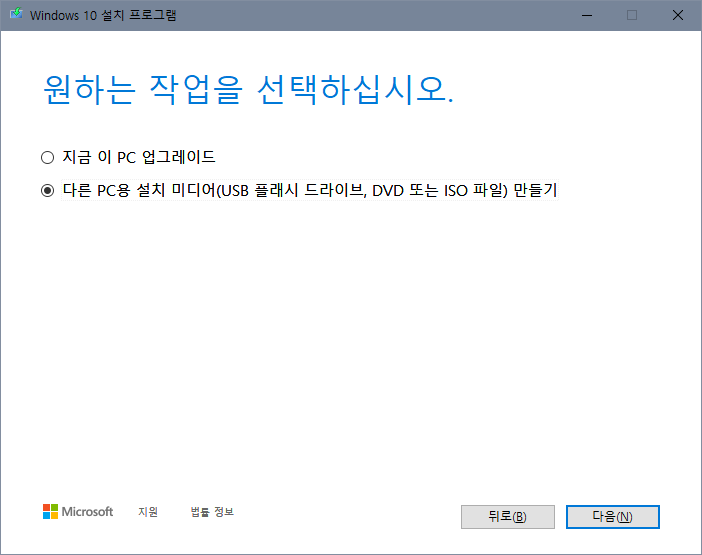702x555 pixels.
Task: Click the 다음(N) button
Action: pyautogui.click(x=612, y=517)
